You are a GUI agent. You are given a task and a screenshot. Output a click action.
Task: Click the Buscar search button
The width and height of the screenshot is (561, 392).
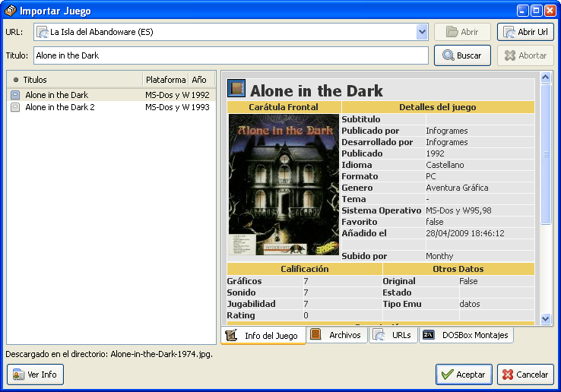(x=462, y=55)
